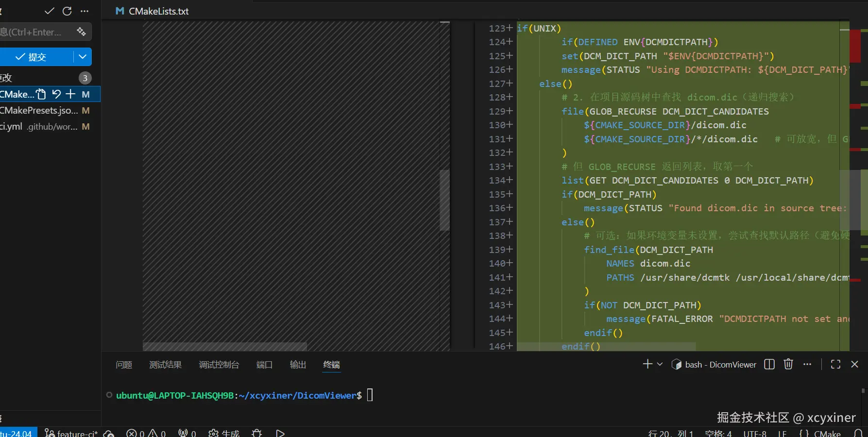Change indentation via 空格: 4
Viewport: 868px width, 437px height.
pos(718,433)
